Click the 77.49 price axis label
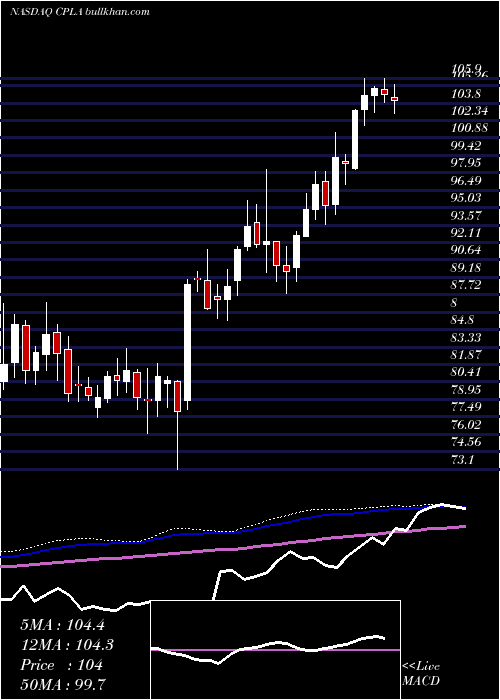The image size is (500, 700). tap(466, 407)
